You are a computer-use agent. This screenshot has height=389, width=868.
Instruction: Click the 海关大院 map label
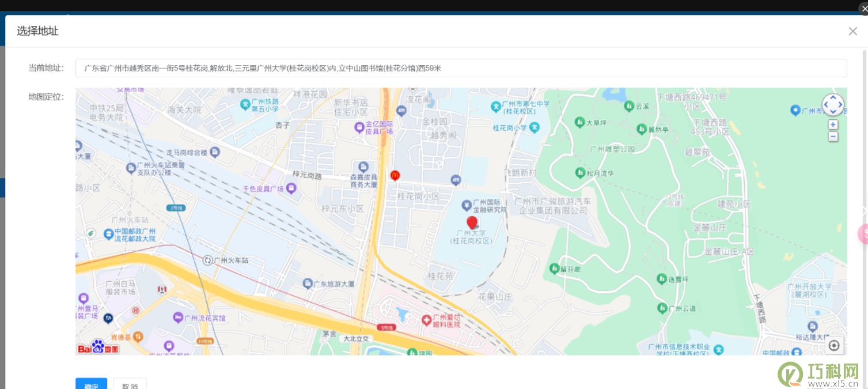(x=185, y=109)
